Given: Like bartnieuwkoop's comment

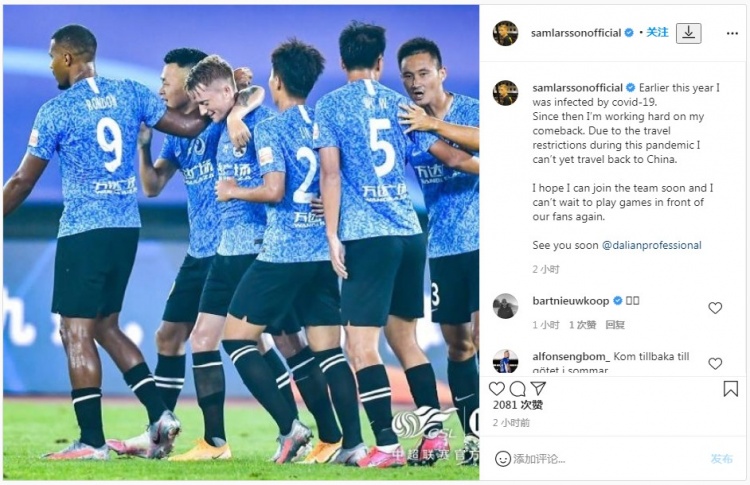Looking at the screenshot, I should (715, 308).
